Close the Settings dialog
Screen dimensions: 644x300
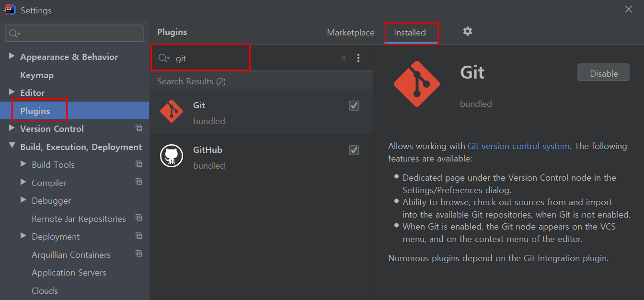pyautogui.click(x=629, y=9)
